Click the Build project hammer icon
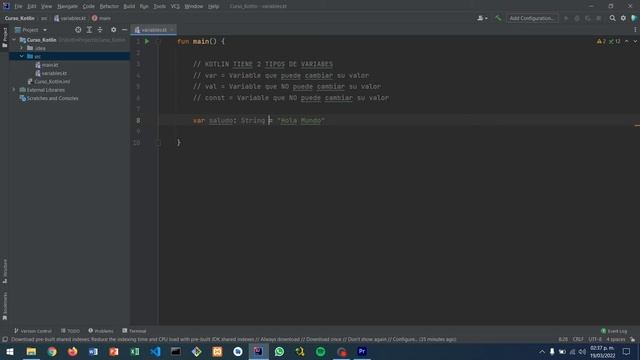 [498, 18]
